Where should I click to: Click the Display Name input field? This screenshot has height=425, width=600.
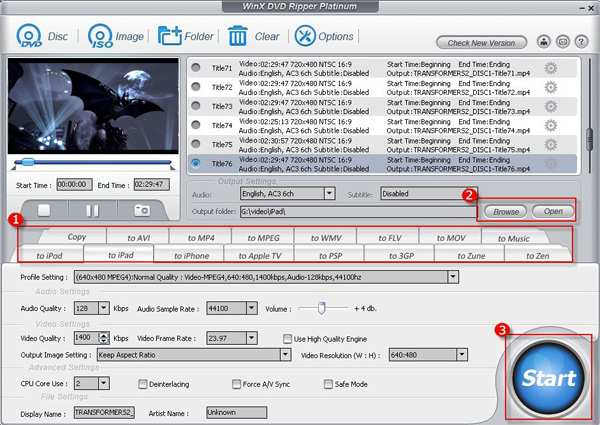104,412
